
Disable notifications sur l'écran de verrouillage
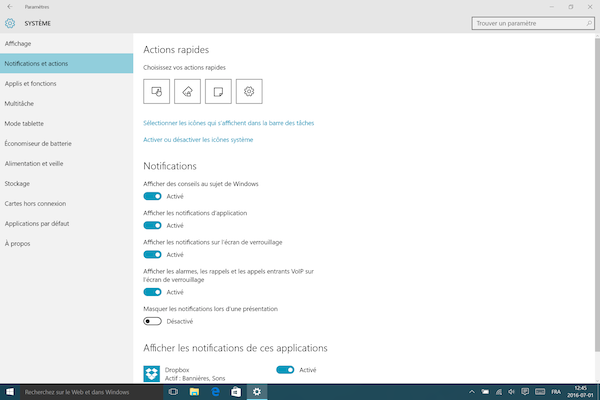pos(152,255)
